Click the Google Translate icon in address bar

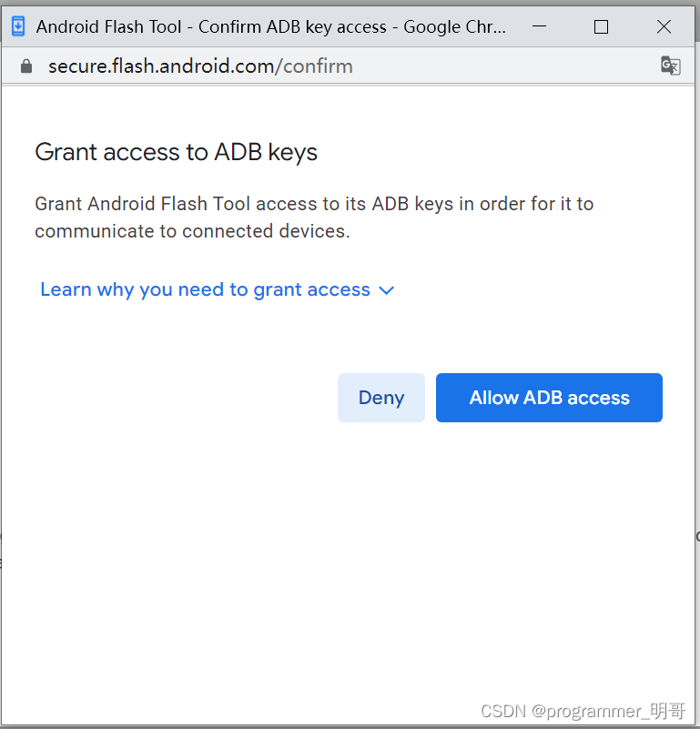point(670,66)
